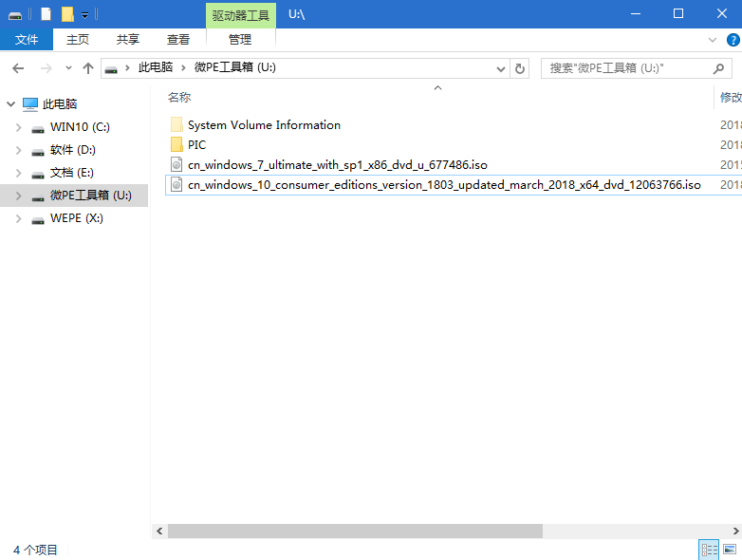
Task: Click the Windows 10 iso file icon
Action: 176,184
